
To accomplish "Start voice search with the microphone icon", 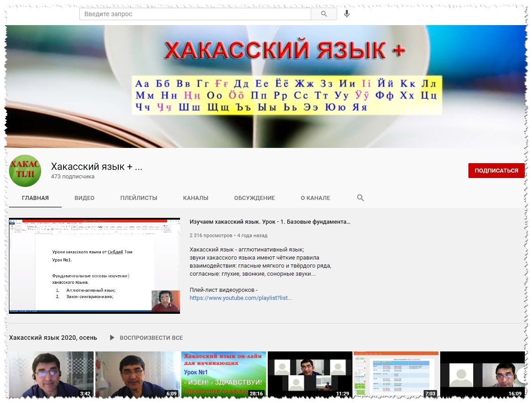I will pyautogui.click(x=347, y=14).
